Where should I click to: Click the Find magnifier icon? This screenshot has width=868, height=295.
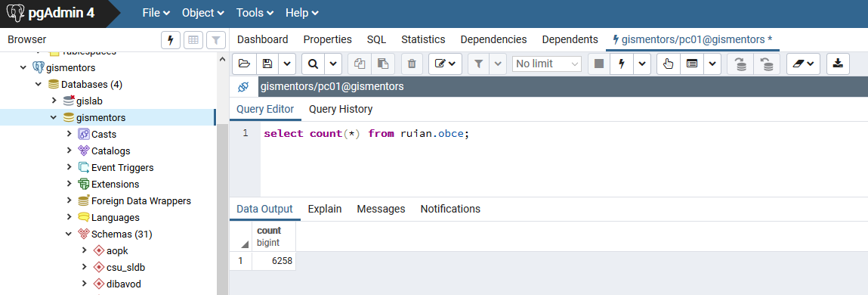pyautogui.click(x=314, y=64)
